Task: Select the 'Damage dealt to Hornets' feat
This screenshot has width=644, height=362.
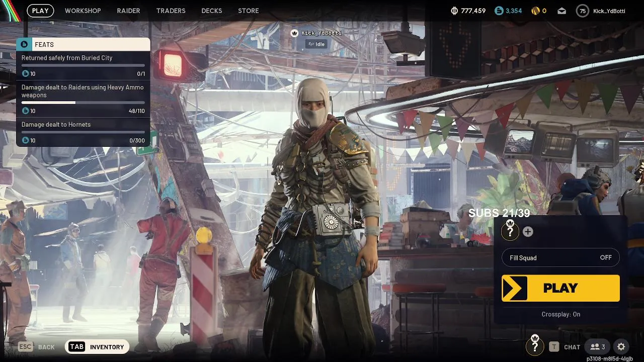Action: (x=83, y=132)
